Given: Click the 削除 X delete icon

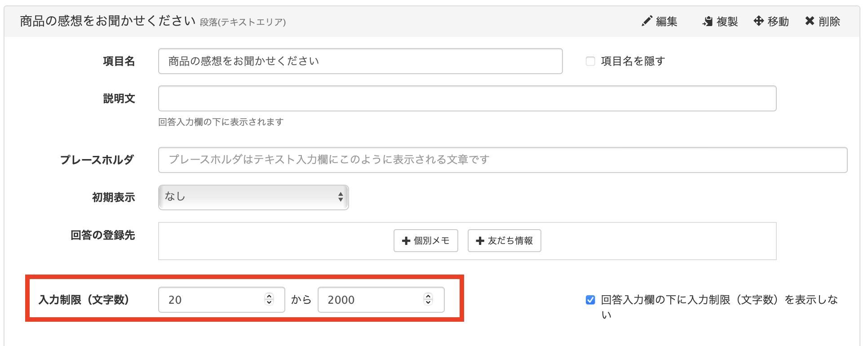Looking at the screenshot, I should pos(810,21).
